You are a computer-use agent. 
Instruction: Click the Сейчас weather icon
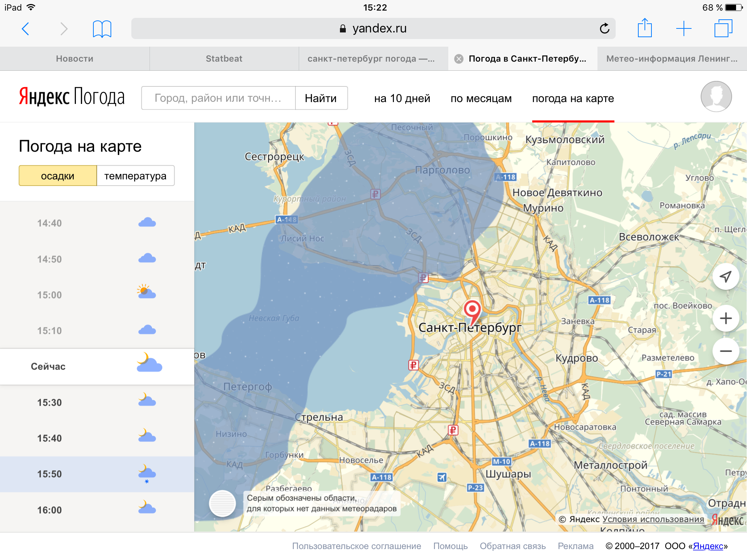point(149,362)
